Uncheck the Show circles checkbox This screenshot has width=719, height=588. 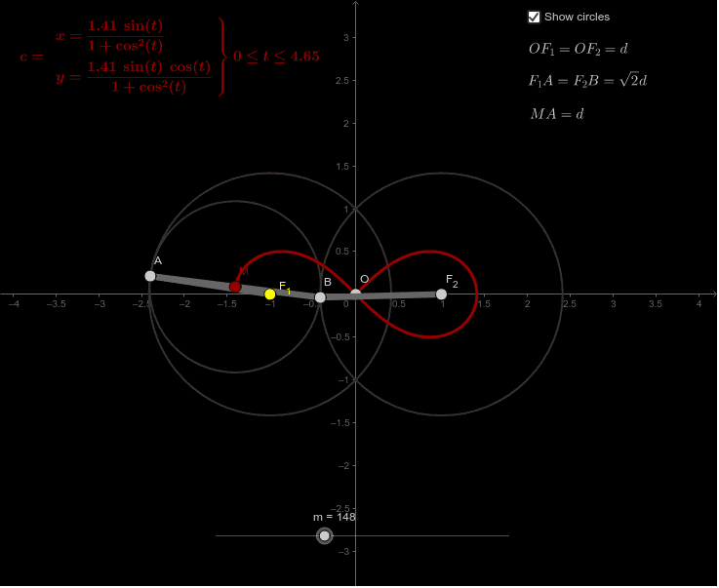click(535, 17)
